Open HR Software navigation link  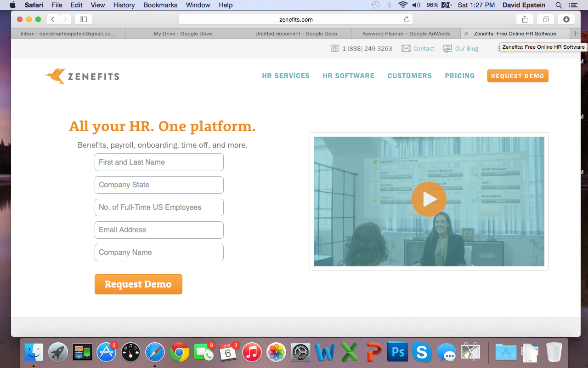pos(348,76)
